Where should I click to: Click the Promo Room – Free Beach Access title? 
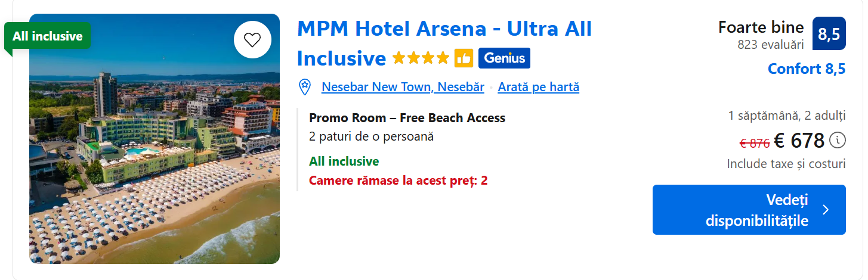pyautogui.click(x=407, y=118)
